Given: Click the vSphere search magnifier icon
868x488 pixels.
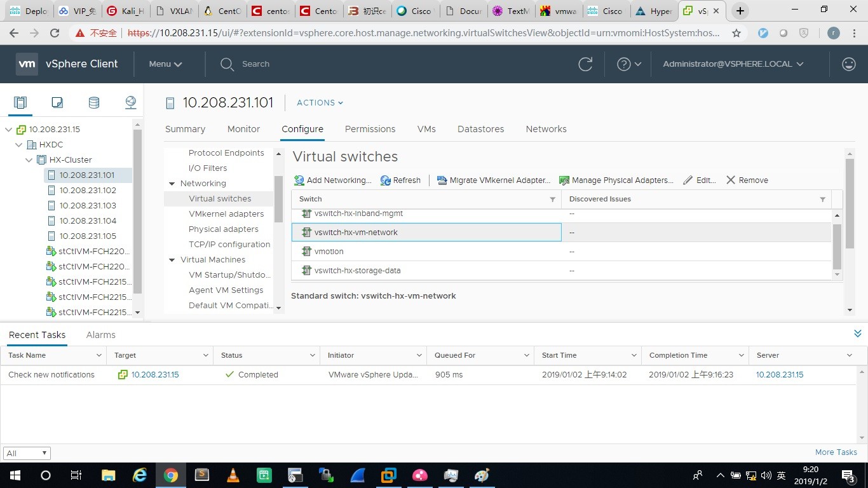Looking at the screenshot, I should click(227, 64).
